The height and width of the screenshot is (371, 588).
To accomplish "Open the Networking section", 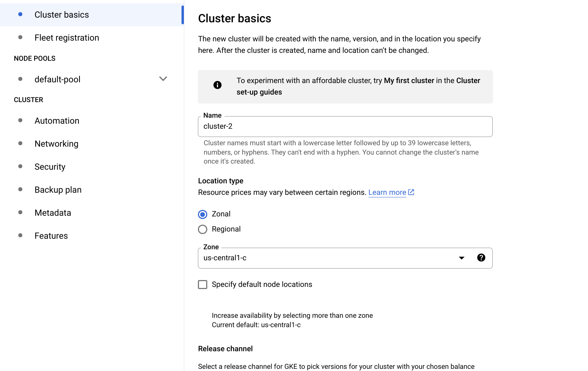I will (56, 144).
